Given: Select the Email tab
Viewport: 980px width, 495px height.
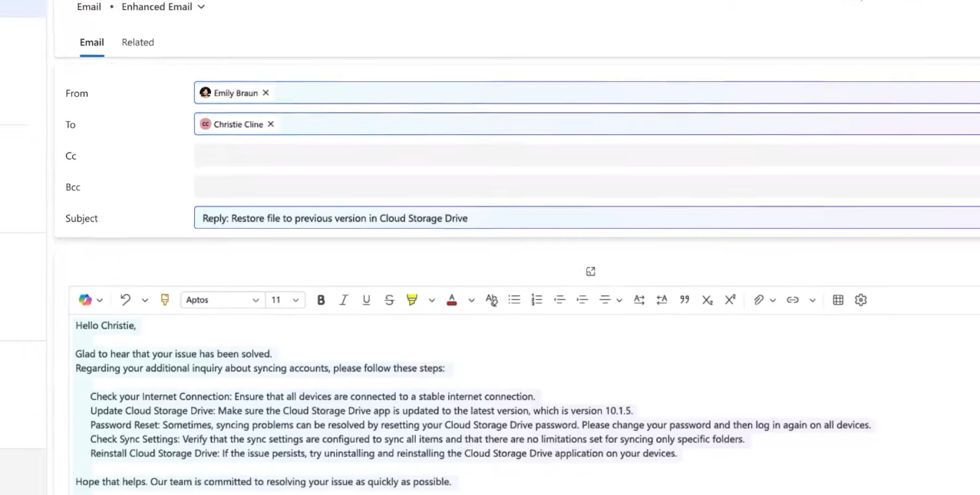Looking at the screenshot, I should pyautogui.click(x=91, y=42).
